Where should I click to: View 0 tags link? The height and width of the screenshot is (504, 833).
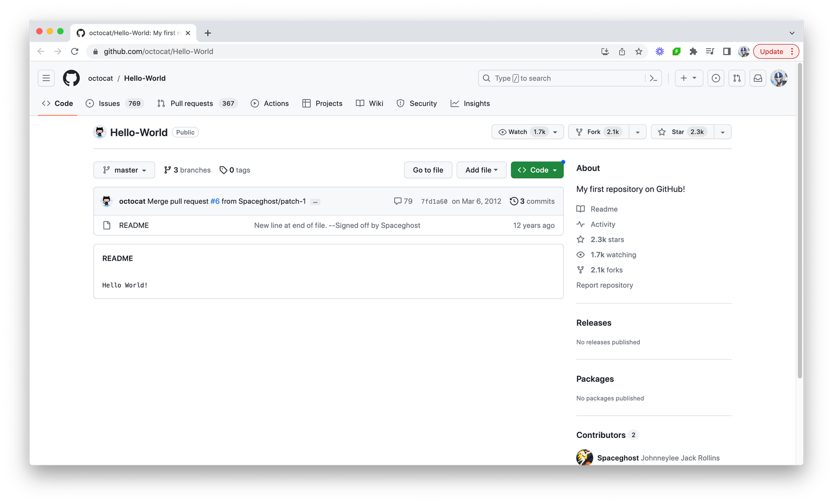pyautogui.click(x=235, y=170)
